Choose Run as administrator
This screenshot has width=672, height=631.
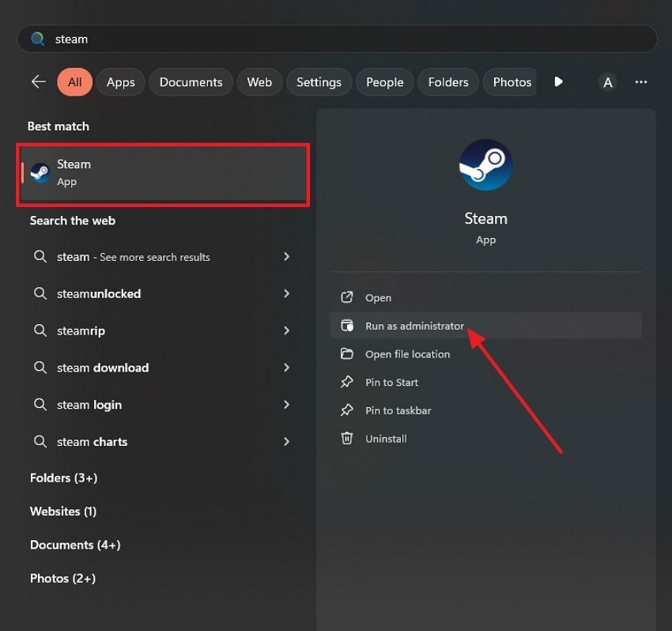(485, 326)
